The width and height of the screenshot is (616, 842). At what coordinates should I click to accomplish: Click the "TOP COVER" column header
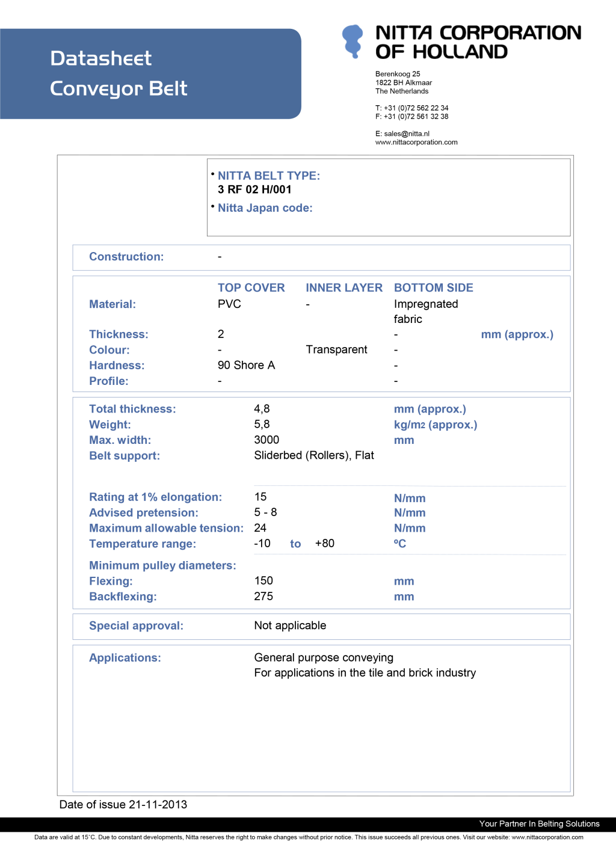(251, 287)
